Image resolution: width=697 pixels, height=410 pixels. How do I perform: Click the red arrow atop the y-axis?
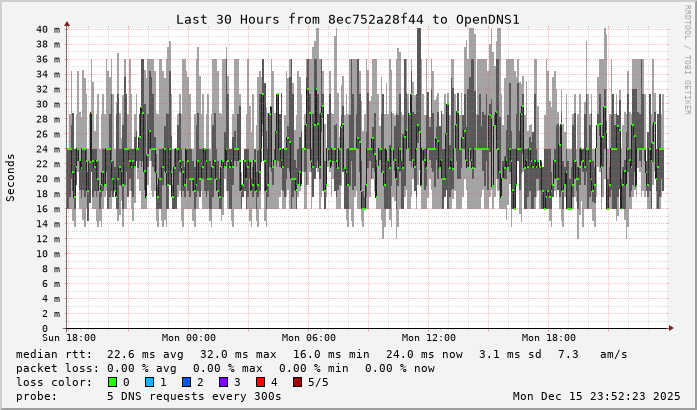(x=67, y=23)
